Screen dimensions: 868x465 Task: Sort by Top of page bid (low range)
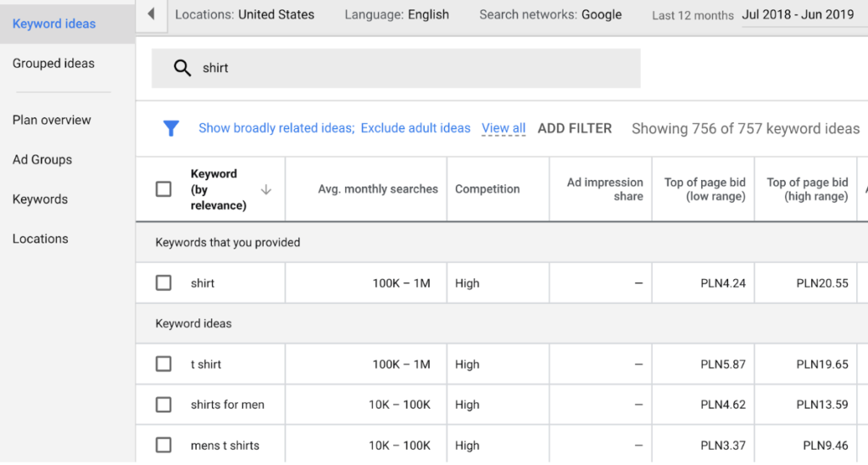click(x=704, y=189)
